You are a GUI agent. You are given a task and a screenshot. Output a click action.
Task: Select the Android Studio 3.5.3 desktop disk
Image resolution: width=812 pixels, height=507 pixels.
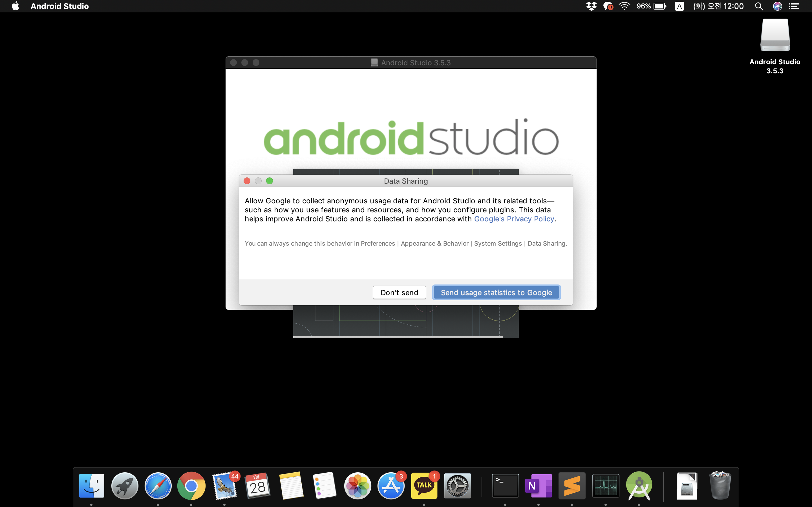point(775,35)
